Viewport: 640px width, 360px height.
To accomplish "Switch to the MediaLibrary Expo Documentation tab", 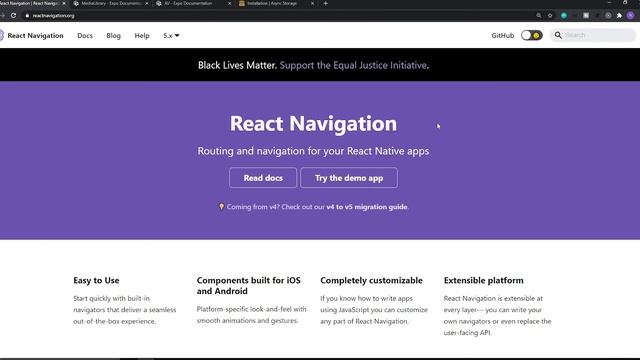I will pos(111,3).
